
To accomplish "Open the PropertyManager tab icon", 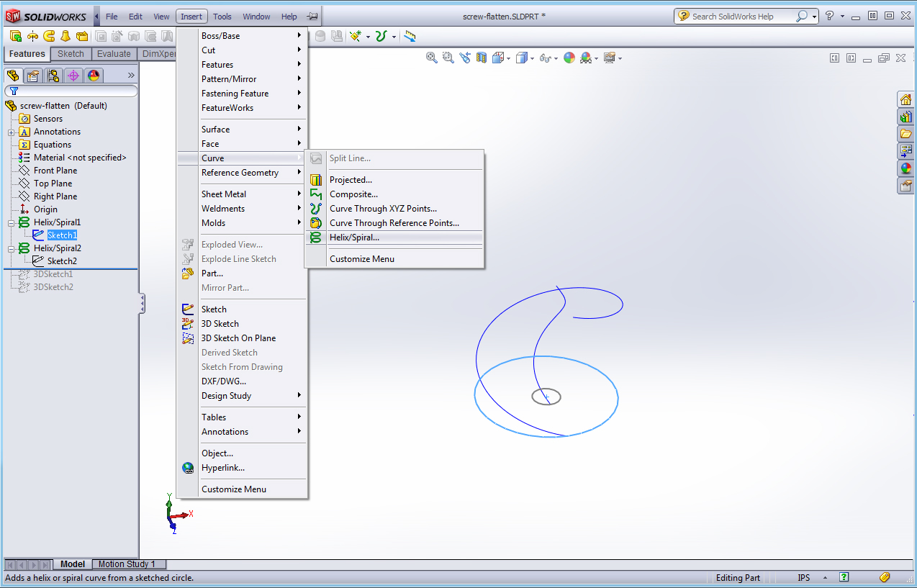I will [x=33, y=76].
